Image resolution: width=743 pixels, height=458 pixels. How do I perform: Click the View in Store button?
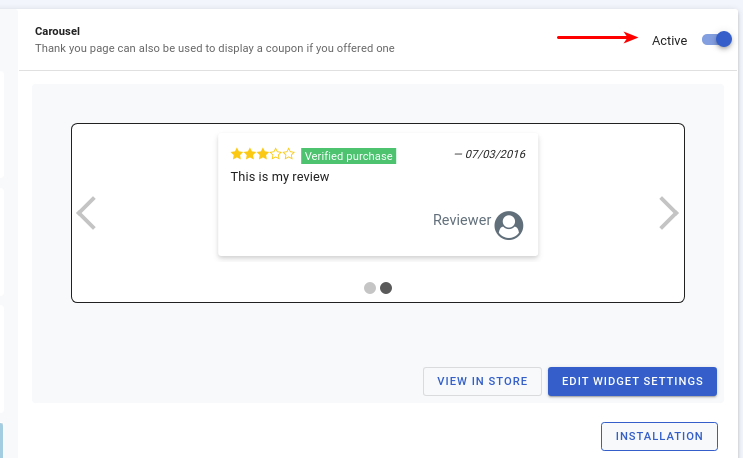[482, 381]
